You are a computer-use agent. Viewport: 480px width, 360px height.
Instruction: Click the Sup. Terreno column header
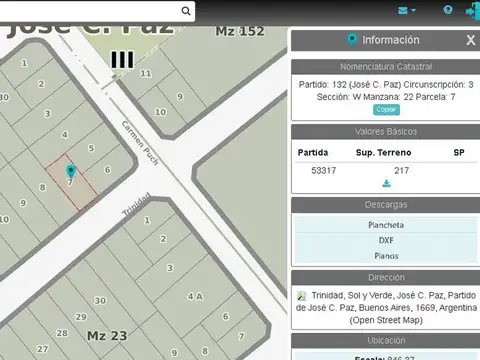[x=383, y=153]
